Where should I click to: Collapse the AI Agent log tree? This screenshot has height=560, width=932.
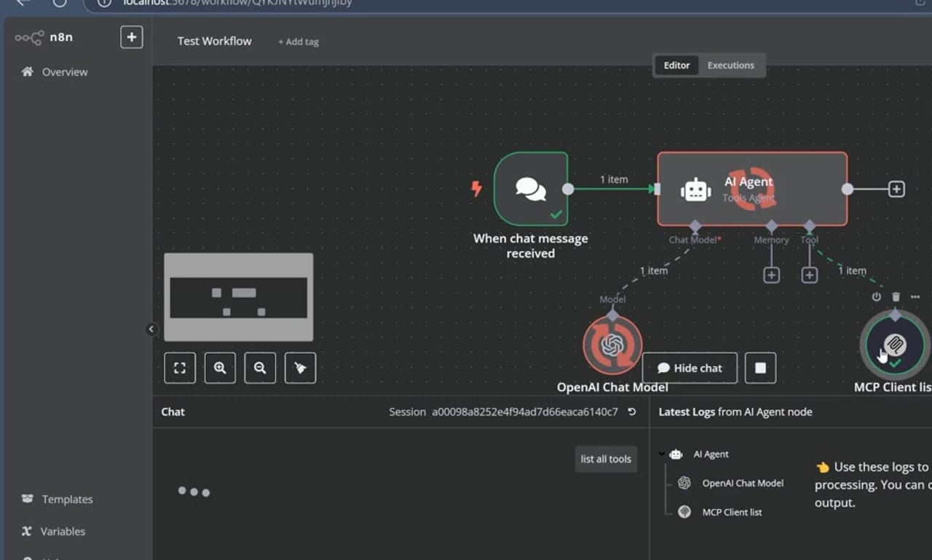pos(662,454)
